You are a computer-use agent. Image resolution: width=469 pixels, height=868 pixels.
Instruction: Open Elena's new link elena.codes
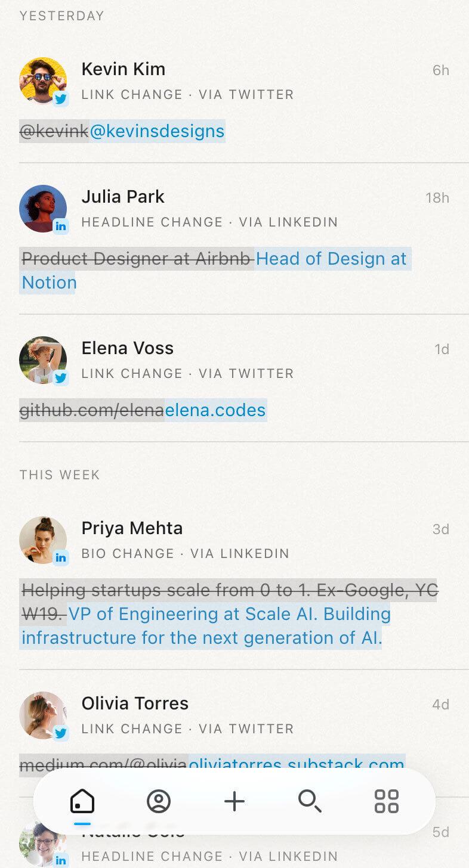(x=215, y=410)
